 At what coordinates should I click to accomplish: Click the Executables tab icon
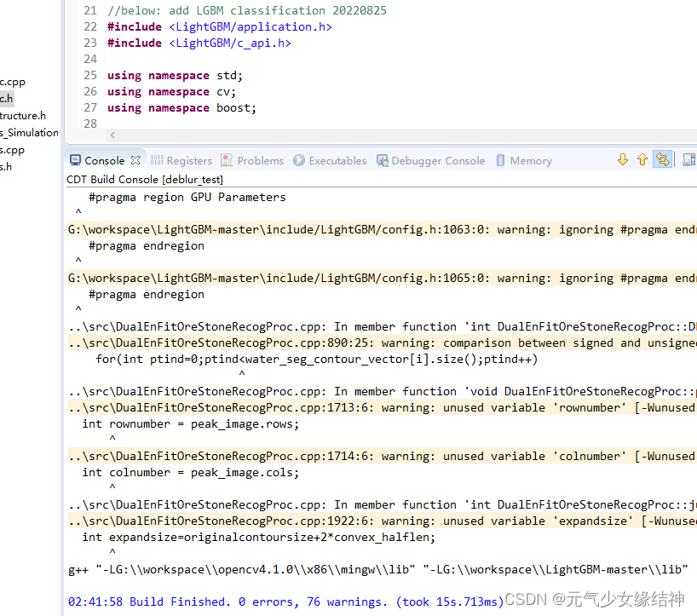click(299, 160)
